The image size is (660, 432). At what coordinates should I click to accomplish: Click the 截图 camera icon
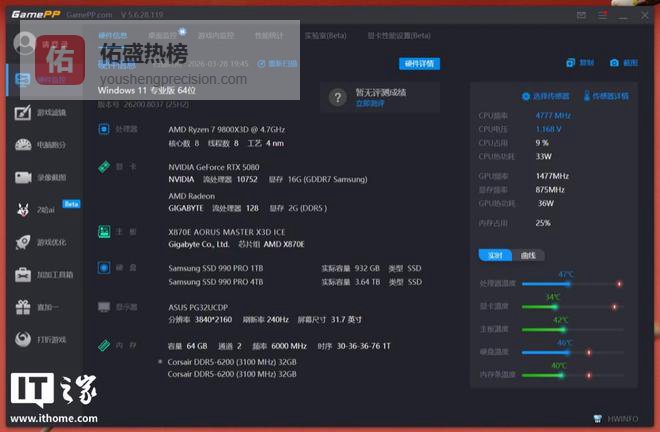click(614, 63)
